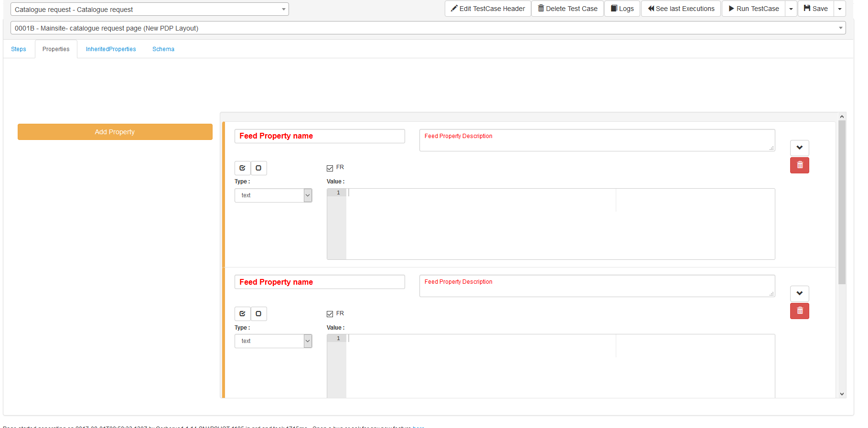The image size is (868, 428).
Task: Click Add Property button
Action: pos(115,132)
